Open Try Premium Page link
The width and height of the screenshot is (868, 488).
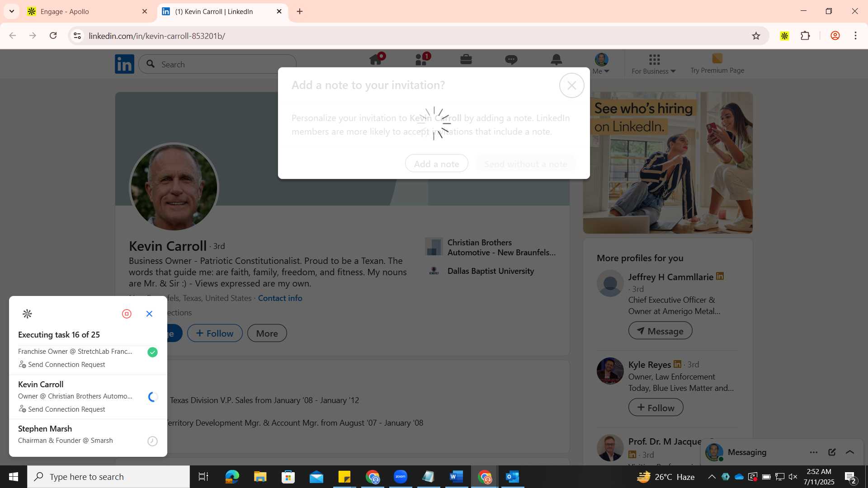(x=717, y=64)
